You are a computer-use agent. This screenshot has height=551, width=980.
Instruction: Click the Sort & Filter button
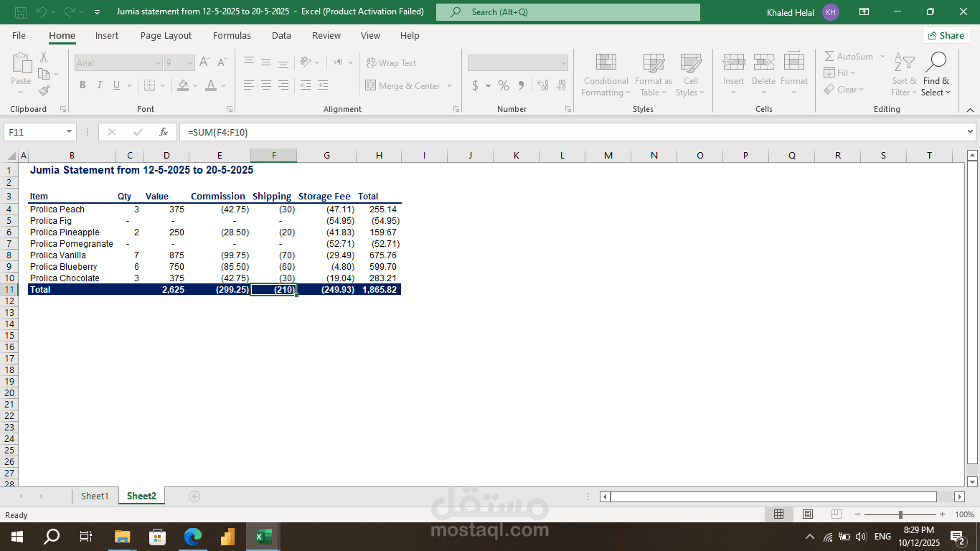(905, 75)
